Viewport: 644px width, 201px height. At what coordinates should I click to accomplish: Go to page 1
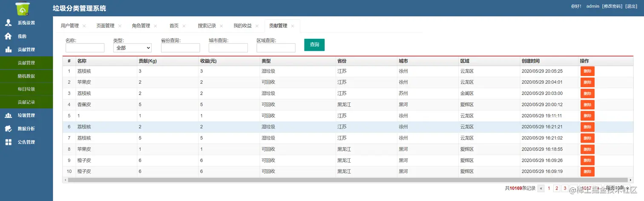pos(549,188)
